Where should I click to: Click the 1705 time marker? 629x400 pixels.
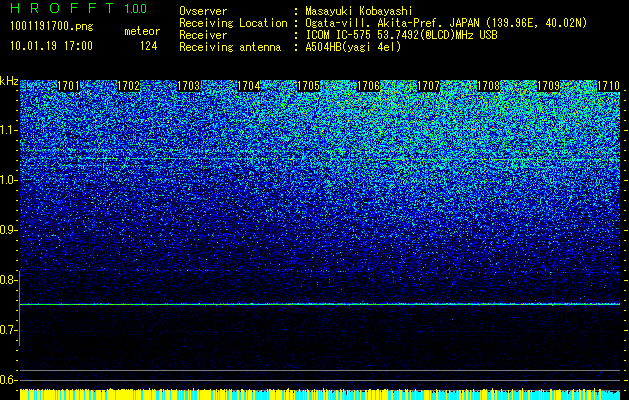tap(308, 86)
